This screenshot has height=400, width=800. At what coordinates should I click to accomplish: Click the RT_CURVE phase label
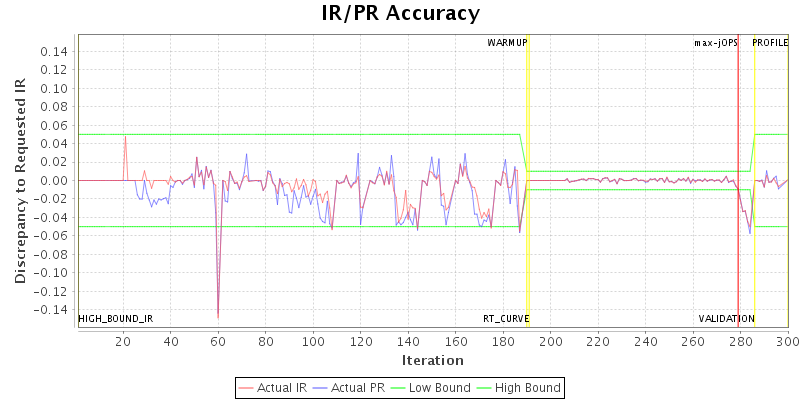tap(506, 319)
